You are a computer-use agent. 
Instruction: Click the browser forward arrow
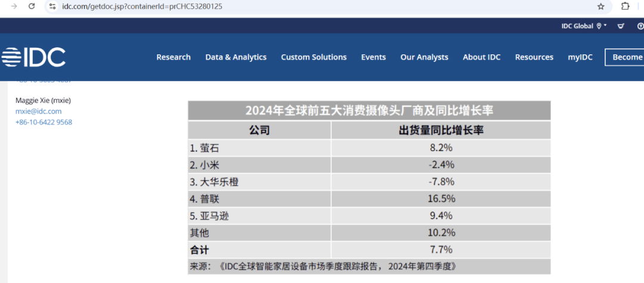14,6
